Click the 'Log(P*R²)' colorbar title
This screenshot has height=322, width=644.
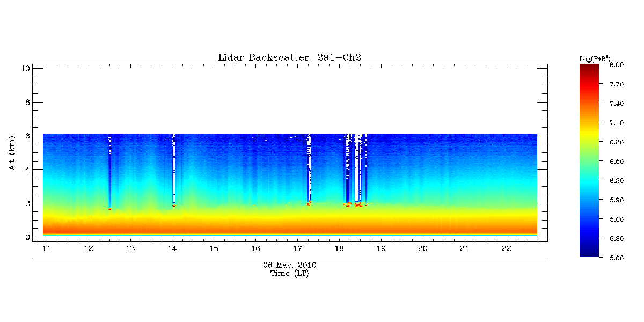point(594,58)
